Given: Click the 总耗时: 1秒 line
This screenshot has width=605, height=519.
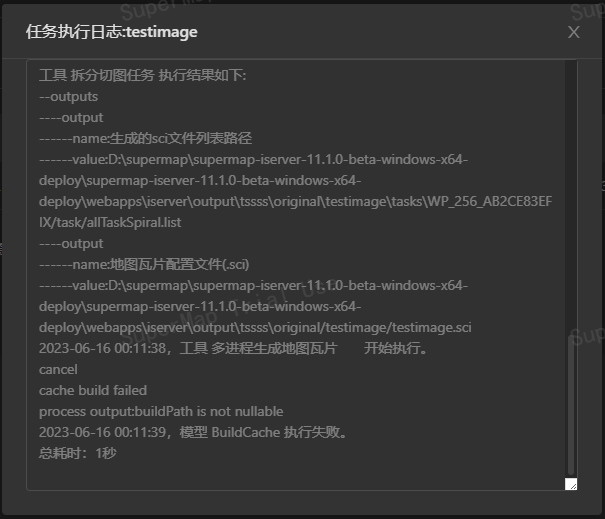Looking at the screenshot, I should (78, 453).
